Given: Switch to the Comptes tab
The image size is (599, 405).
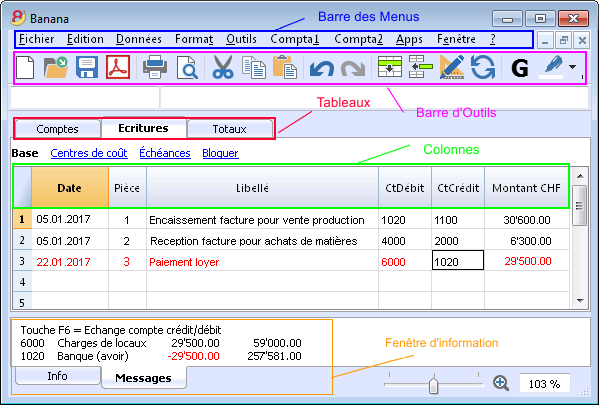Looking at the screenshot, I should coord(58,129).
